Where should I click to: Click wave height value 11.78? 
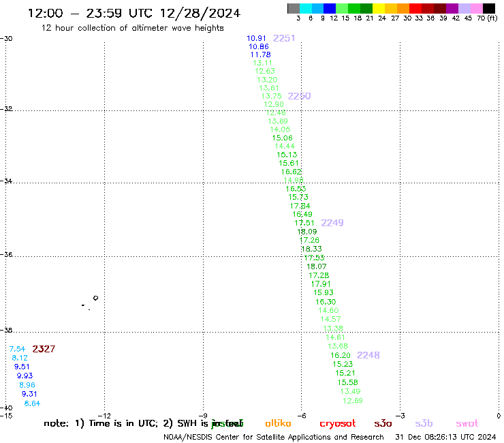coord(260,55)
